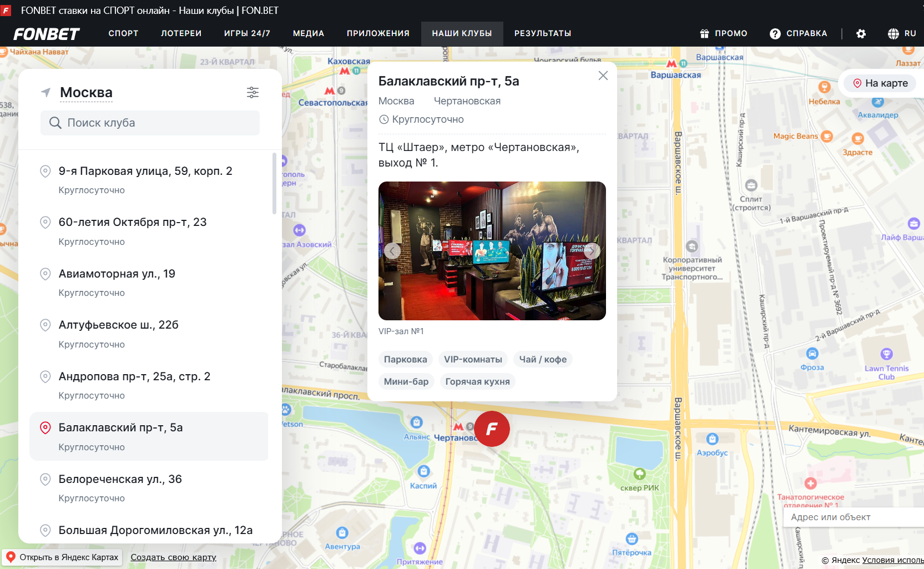Click the club list scrollbar
Image resolution: width=924 pixels, height=569 pixels.
[274, 184]
